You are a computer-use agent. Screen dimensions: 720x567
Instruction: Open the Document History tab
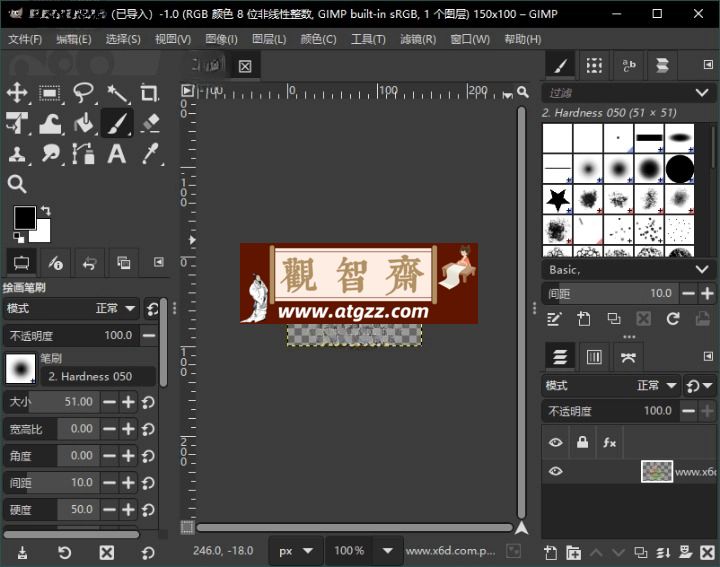tap(662, 66)
